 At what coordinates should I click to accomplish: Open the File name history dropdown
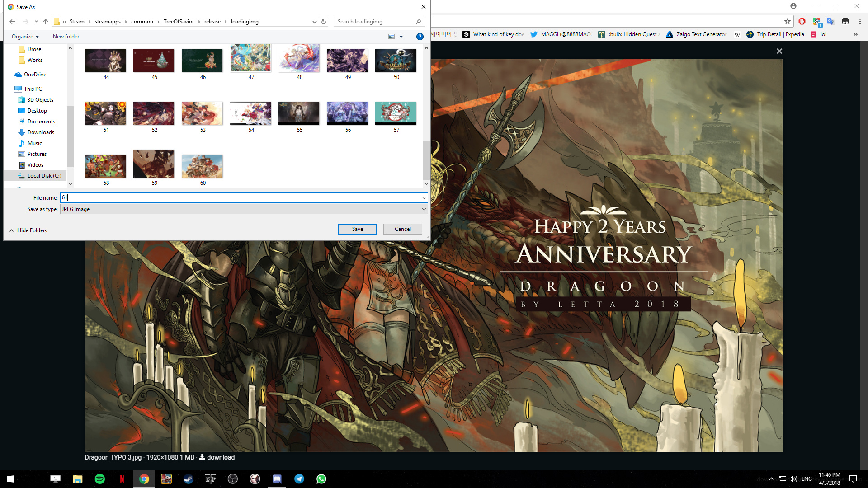[x=424, y=198]
